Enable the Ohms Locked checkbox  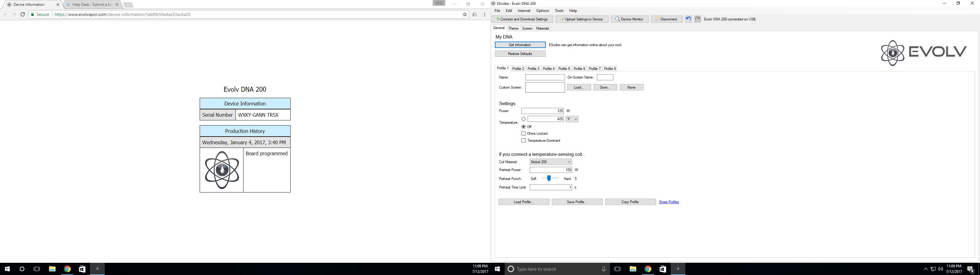tap(523, 134)
